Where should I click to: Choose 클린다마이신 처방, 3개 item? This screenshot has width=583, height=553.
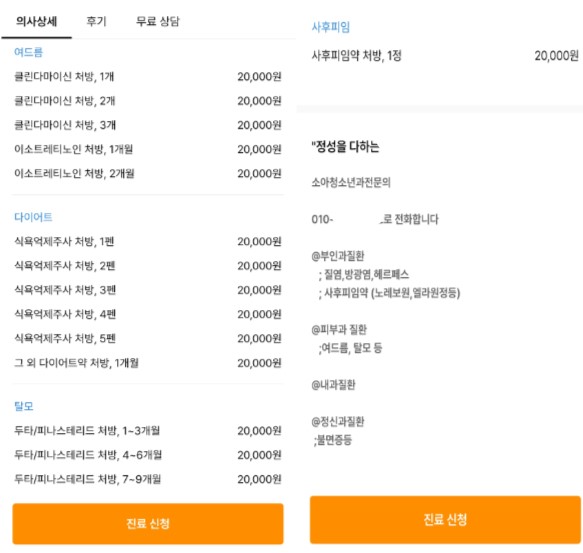pyautogui.click(x=148, y=125)
